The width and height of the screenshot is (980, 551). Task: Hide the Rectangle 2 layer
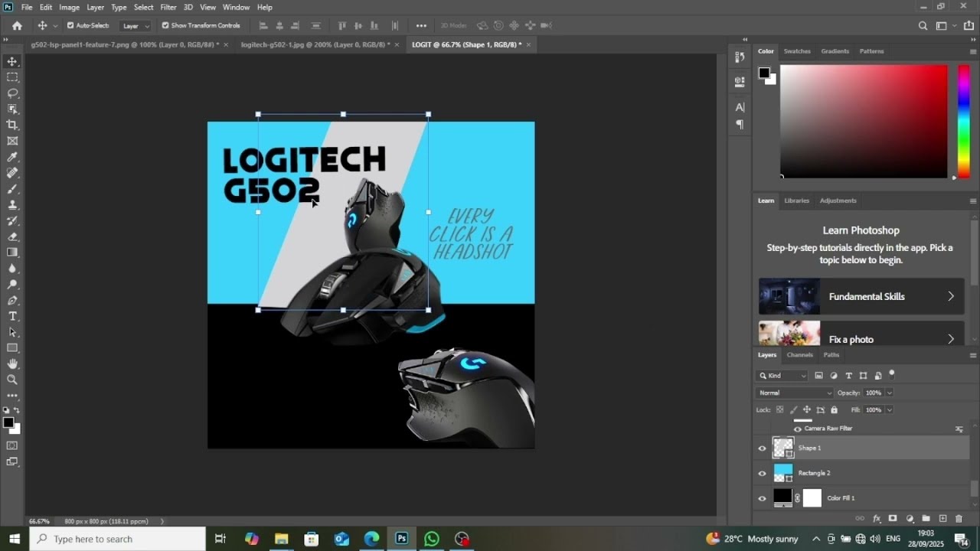point(762,474)
